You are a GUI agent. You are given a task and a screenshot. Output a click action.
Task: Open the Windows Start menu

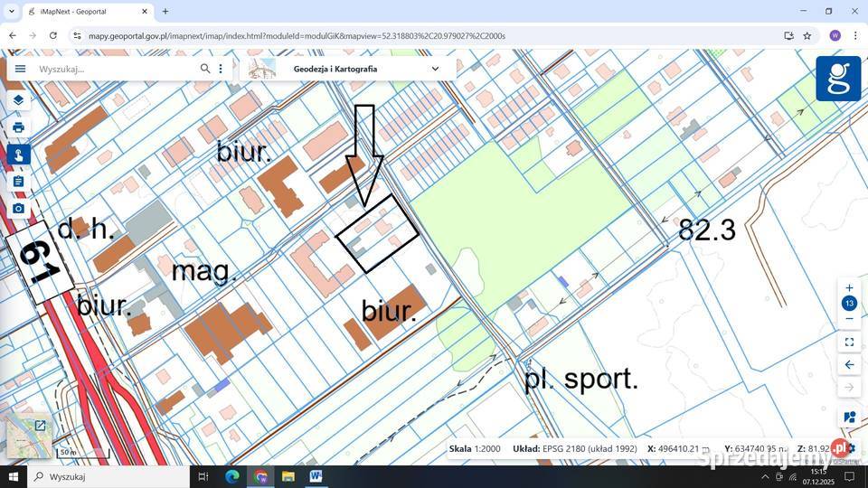click(x=14, y=476)
